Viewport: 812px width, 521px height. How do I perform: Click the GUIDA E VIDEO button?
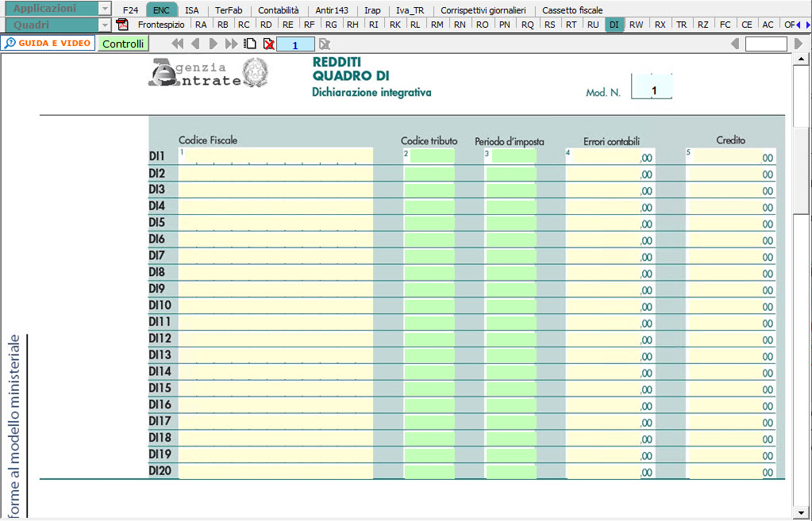point(48,44)
